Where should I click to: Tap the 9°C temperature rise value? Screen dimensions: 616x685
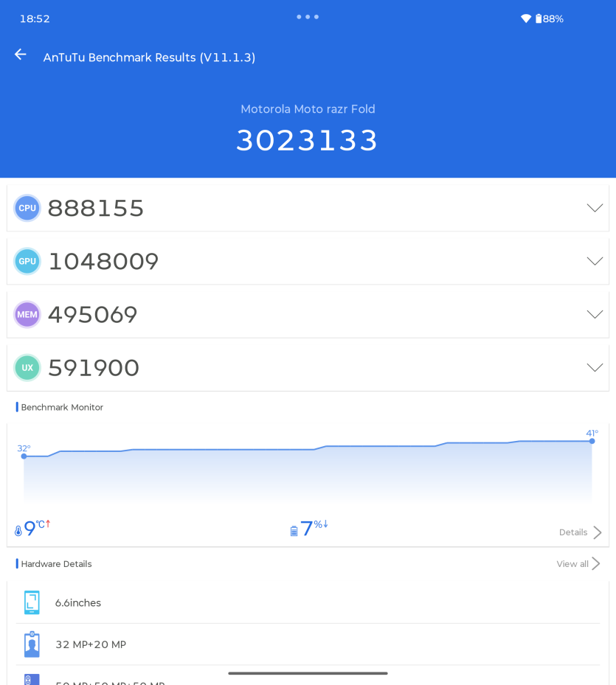coord(37,528)
